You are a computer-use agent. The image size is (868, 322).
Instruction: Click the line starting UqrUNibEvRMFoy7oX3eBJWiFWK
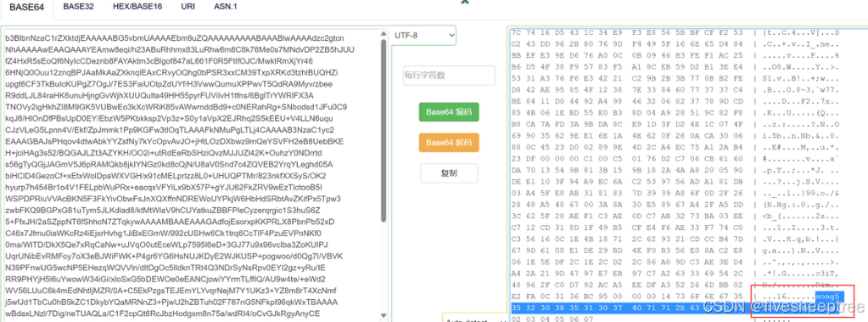click(x=174, y=256)
